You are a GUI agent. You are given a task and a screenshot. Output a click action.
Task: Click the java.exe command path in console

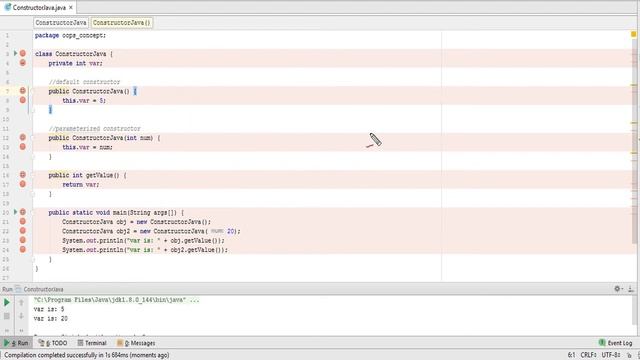[117, 300]
